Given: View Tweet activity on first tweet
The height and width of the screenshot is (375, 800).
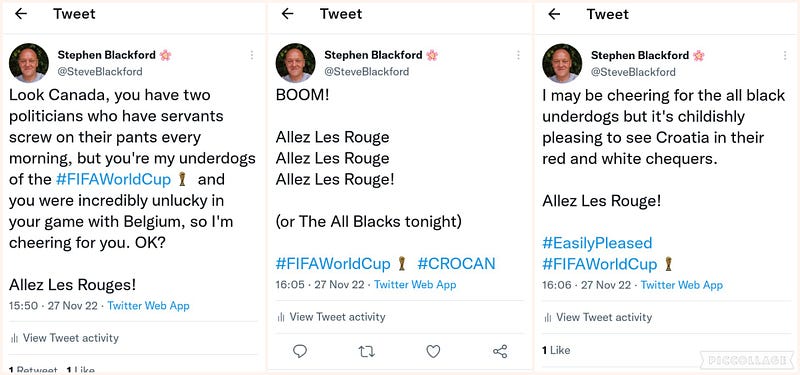Looking at the screenshot, I should coord(65,338).
